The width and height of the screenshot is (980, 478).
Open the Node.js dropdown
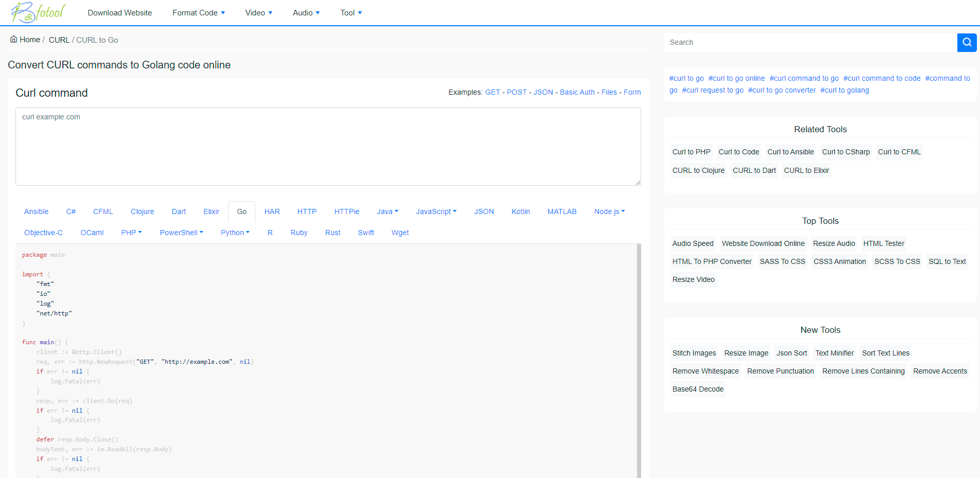(609, 211)
